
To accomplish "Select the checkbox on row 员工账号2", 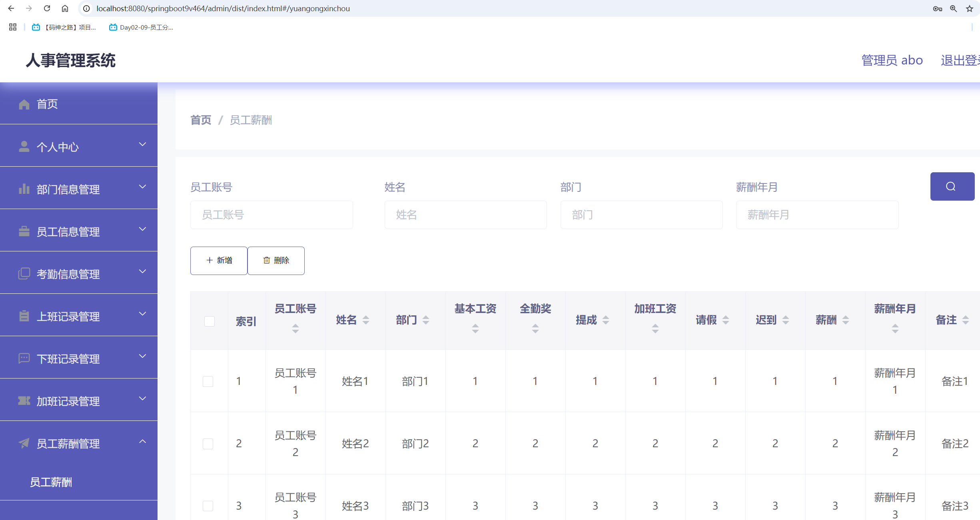I will (x=208, y=444).
